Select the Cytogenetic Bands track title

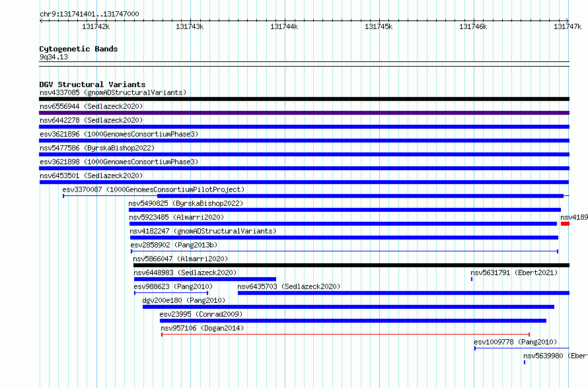pos(79,49)
